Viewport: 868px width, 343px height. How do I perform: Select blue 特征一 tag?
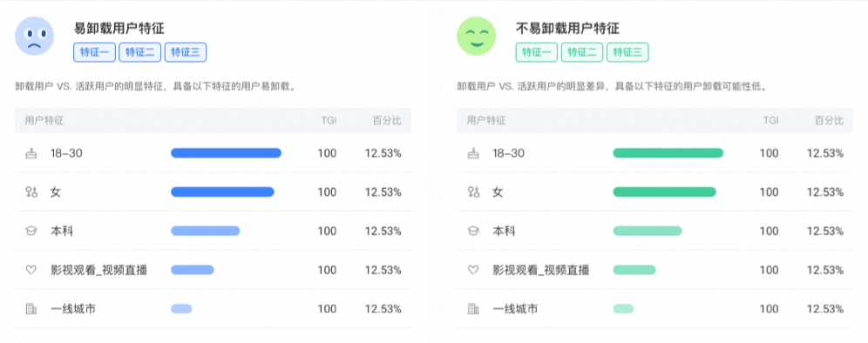[x=94, y=52]
